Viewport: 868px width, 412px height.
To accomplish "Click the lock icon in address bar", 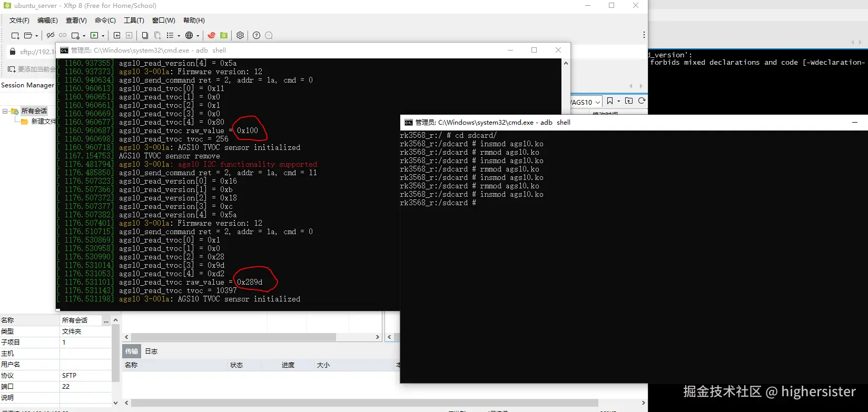I will [13, 52].
